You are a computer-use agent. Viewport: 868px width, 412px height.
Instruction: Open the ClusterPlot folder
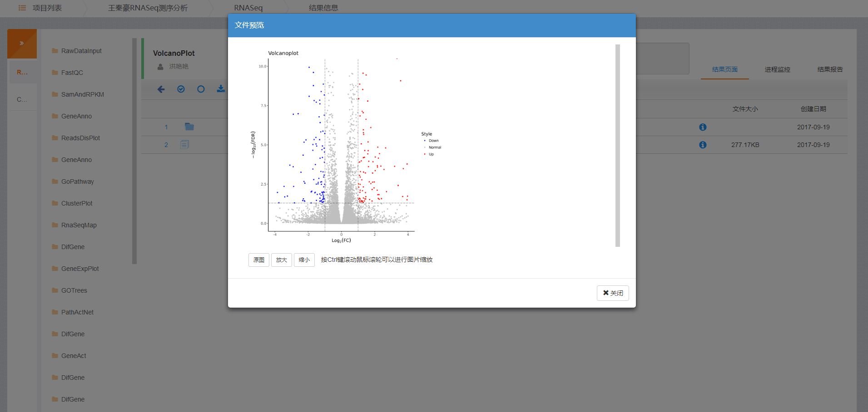[x=77, y=203]
